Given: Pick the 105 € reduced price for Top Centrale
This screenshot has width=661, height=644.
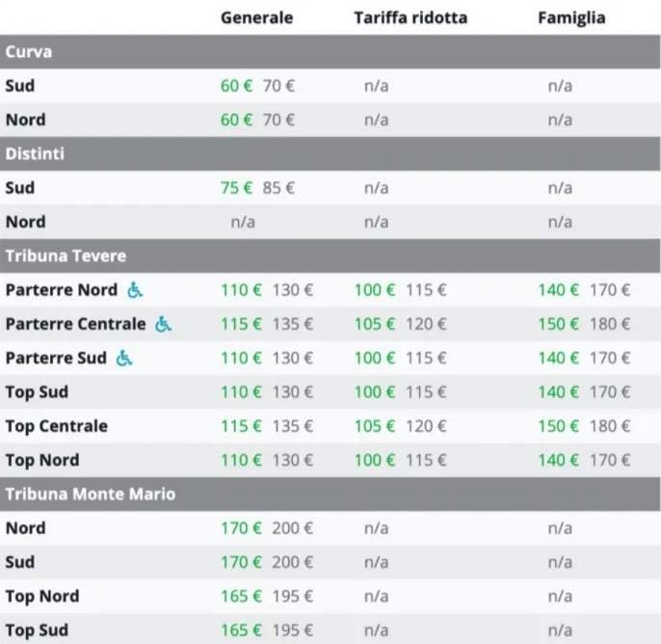Looking at the screenshot, I should point(375,426).
